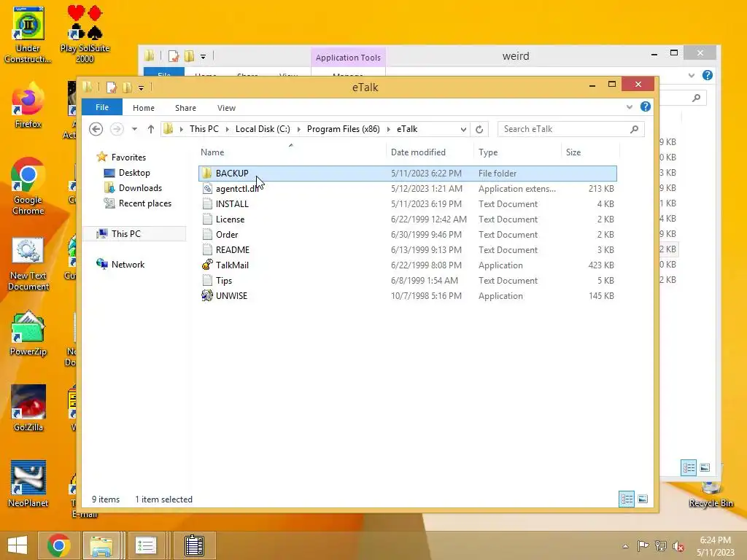Open PowerZip desktop shortcut
Viewport: 747px width, 560px height.
coord(28,333)
